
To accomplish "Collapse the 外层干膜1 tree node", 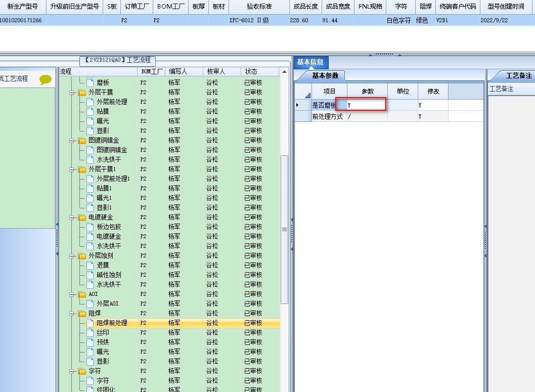I will 72,169.
